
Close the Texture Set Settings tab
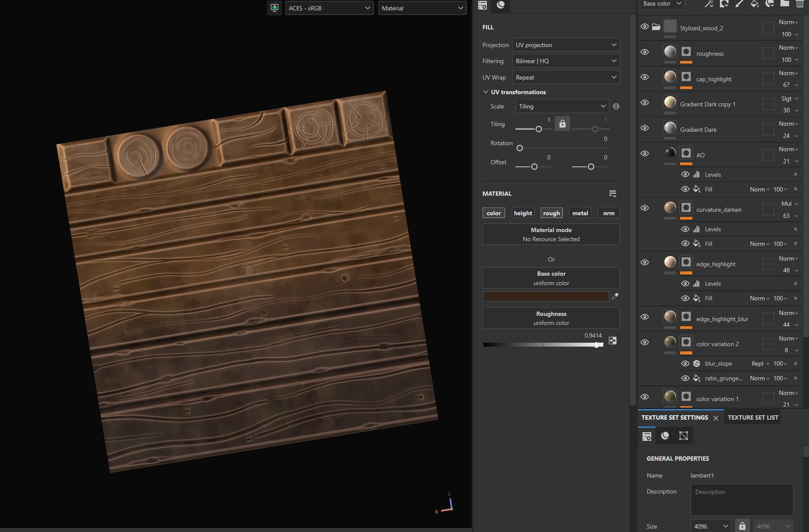tap(716, 418)
